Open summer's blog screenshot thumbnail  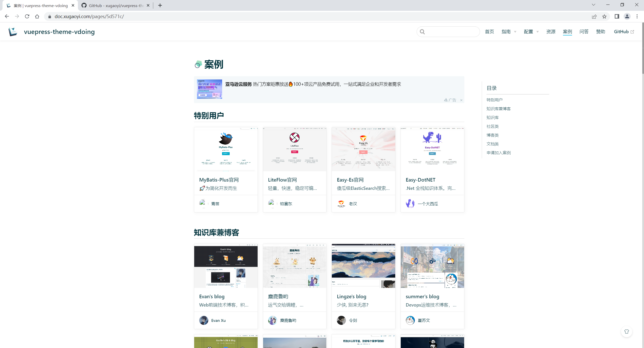tap(432, 266)
